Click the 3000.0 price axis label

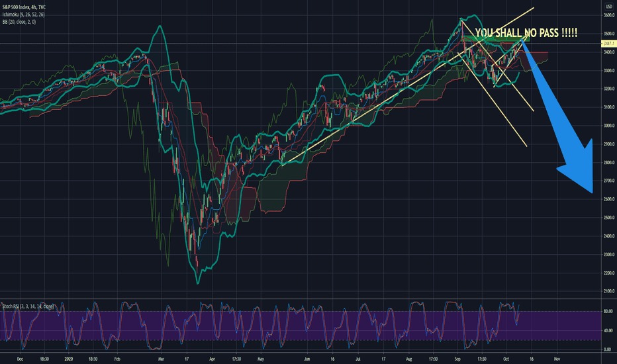coord(609,126)
